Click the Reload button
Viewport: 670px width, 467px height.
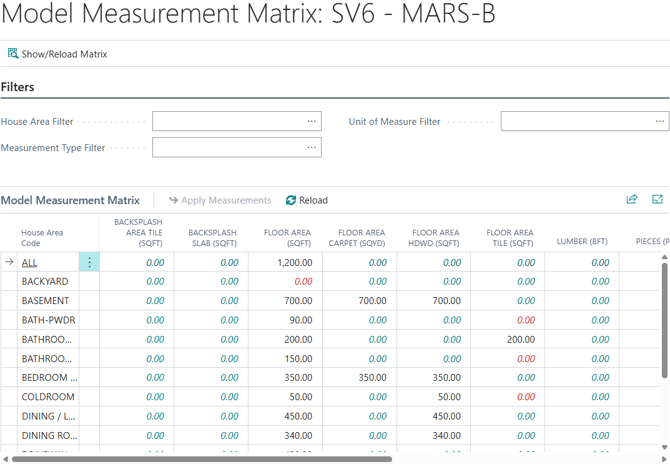[307, 200]
